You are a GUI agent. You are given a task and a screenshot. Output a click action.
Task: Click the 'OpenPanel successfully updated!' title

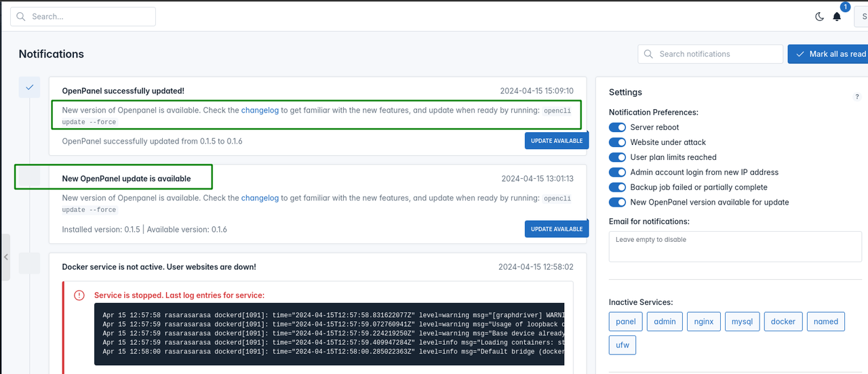(x=123, y=91)
